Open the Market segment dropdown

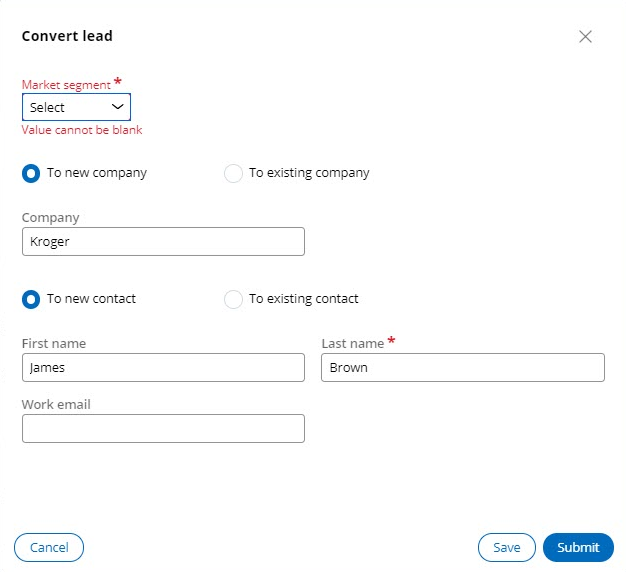pos(76,107)
